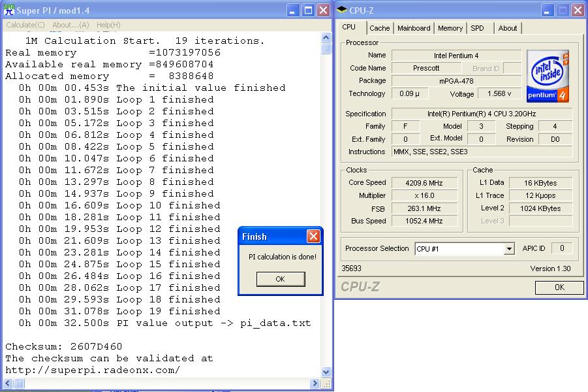The height and width of the screenshot is (392, 588).
Task: Click the 'Version 1.30' text in CPU-Z
Action: tap(550, 269)
